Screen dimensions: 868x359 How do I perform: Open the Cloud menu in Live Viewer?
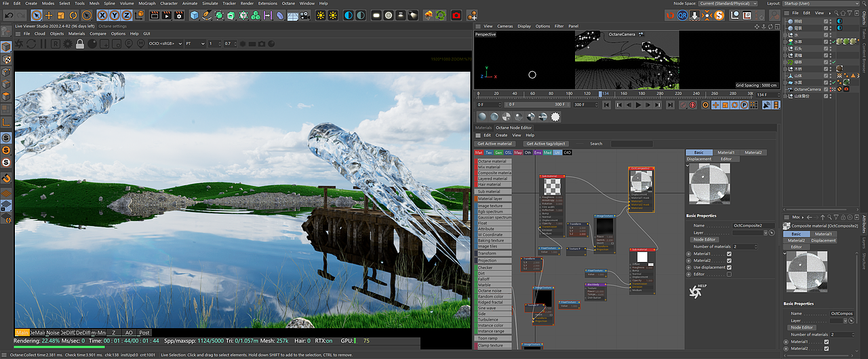click(x=39, y=33)
